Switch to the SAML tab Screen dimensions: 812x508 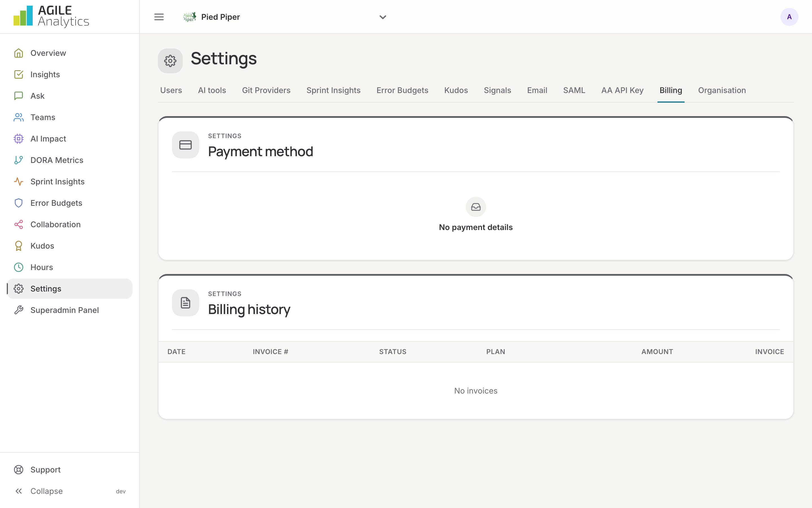pyautogui.click(x=574, y=90)
